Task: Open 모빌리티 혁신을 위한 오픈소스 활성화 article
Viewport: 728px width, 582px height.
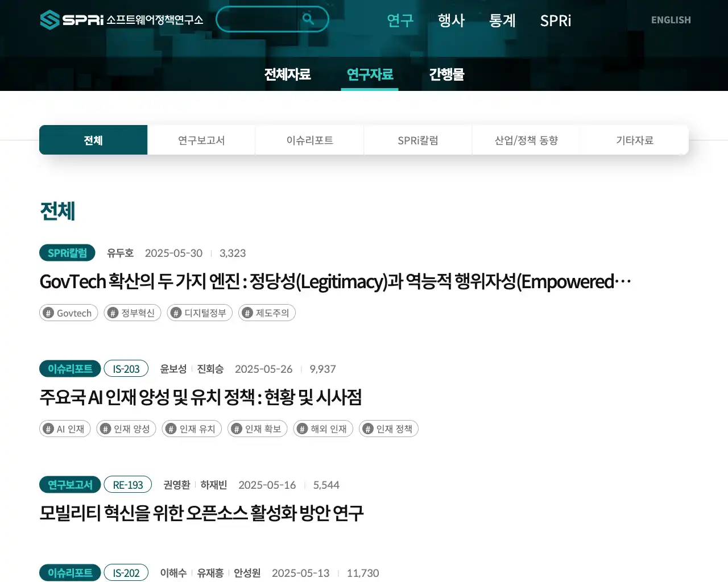Action: [x=201, y=513]
